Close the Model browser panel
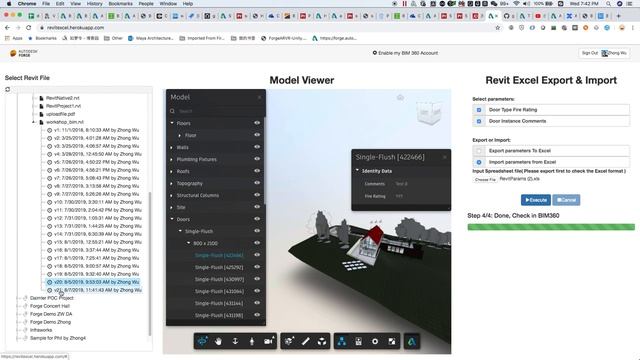Screen dimensions: 640x360 [259, 97]
